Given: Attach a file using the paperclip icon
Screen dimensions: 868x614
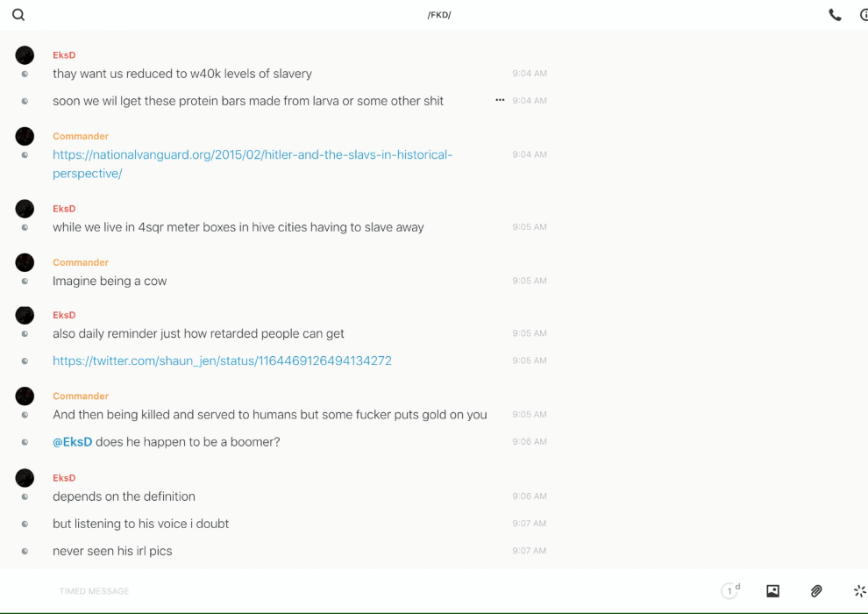Looking at the screenshot, I should tap(816, 591).
